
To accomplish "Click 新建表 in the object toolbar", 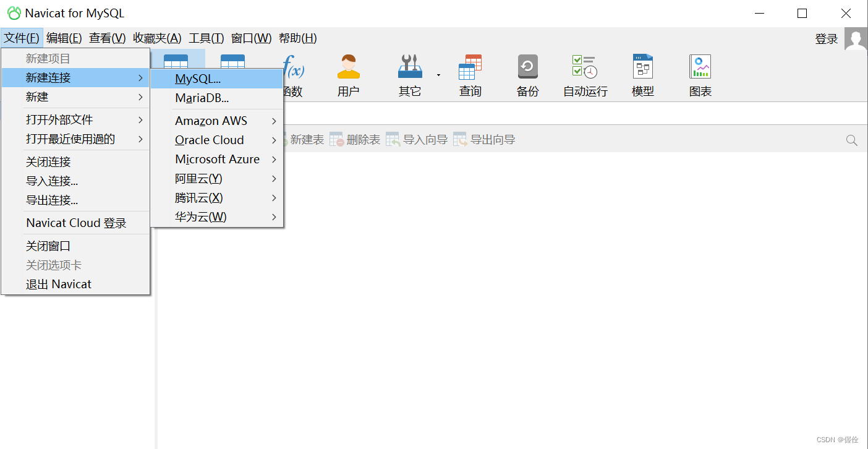I will (x=303, y=140).
